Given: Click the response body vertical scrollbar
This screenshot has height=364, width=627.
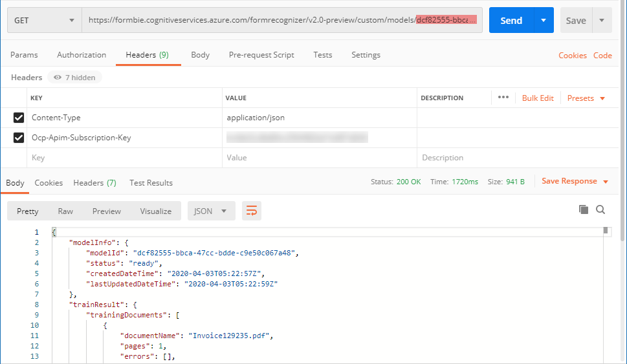Looking at the screenshot, I should (x=606, y=291).
